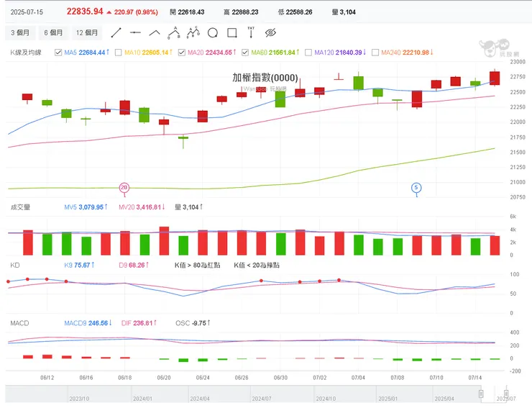This screenshot has width=532, height=408.
Task: Click the tallest red volume bar on 06/20
Action: tap(164, 241)
